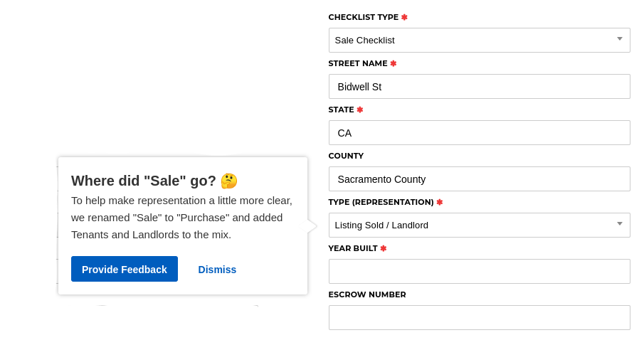
Task: Open the Type (Representation) dropdown
Action: pyautogui.click(x=480, y=225)
